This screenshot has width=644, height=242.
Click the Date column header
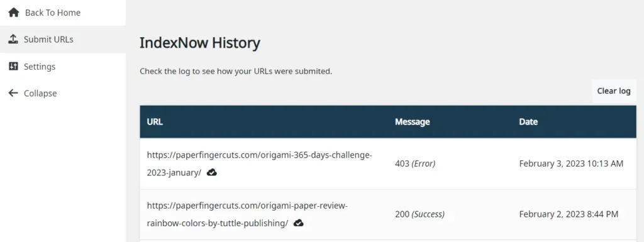point(528,122)
